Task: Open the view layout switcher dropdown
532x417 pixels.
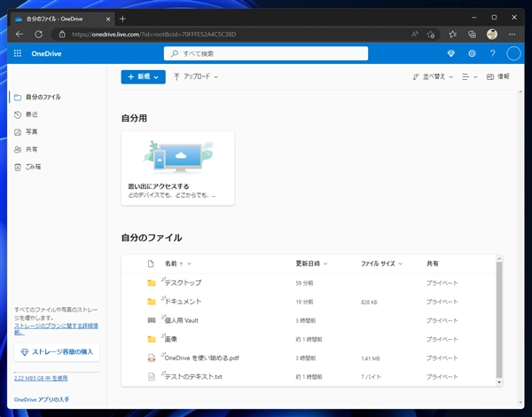Action: [470, 76]
